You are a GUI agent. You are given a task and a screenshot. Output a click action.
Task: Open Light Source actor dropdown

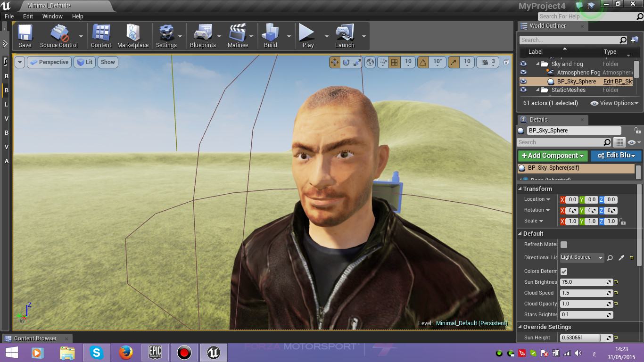click(582, 257)
